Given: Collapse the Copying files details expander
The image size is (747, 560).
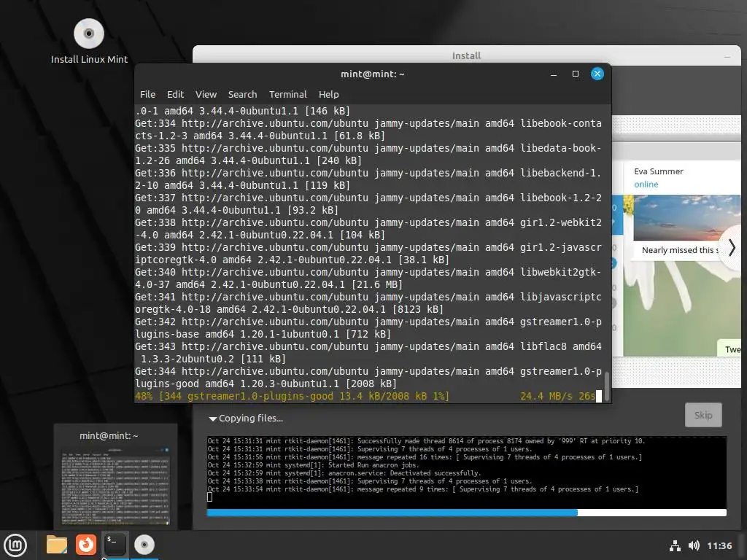Looking at the screenshot, I should [x=213, y=419].
